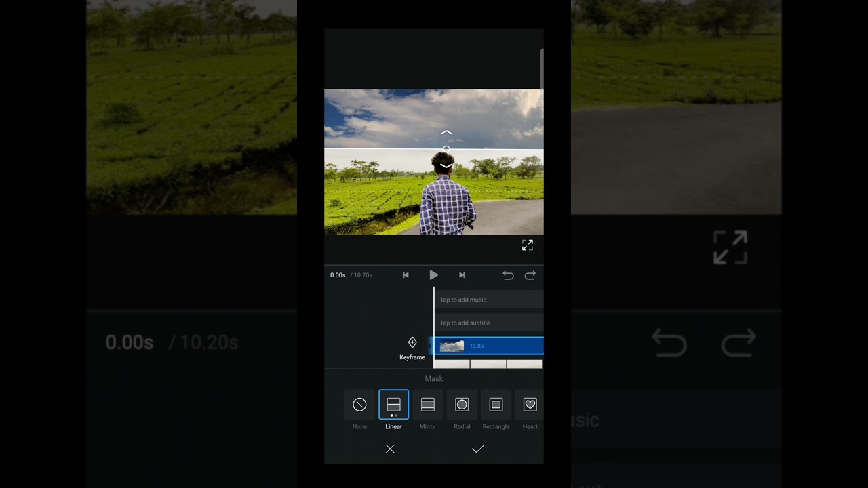Skip to the next clip

462,274
